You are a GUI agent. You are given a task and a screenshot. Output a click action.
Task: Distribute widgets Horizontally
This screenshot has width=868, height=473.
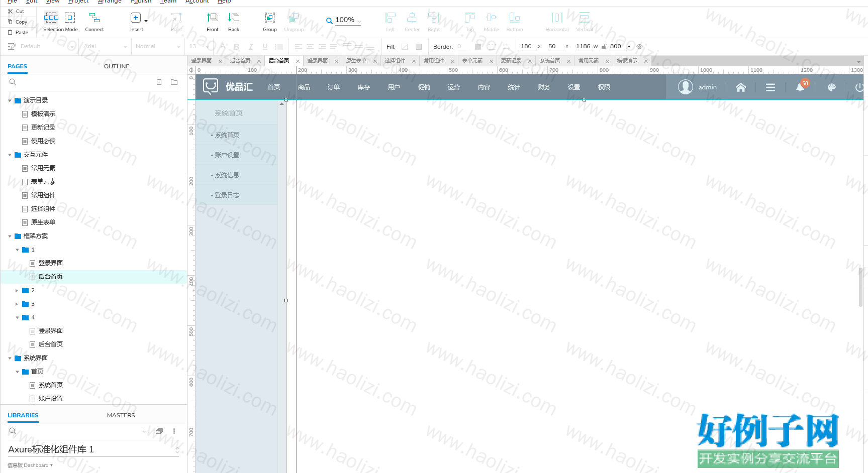557,22
